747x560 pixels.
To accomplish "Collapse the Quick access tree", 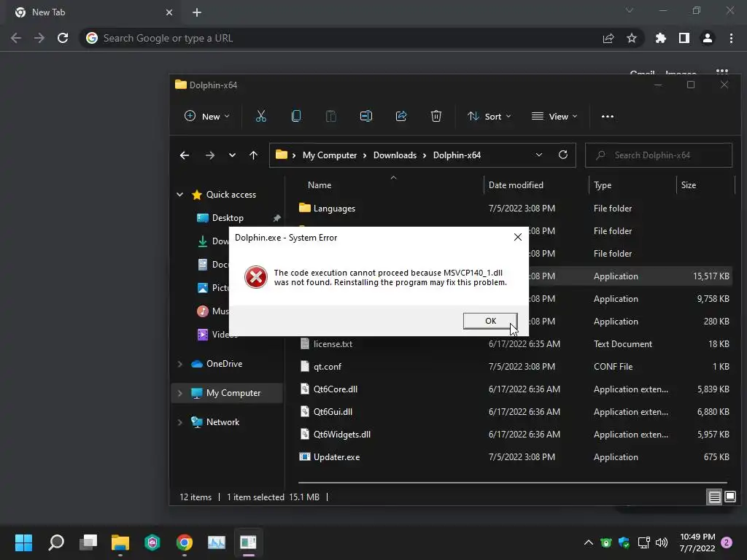I will click(x=179, y=195).
